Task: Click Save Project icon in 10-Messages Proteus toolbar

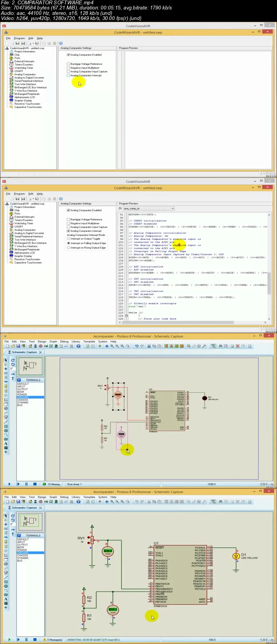Action: click(18, 346)
